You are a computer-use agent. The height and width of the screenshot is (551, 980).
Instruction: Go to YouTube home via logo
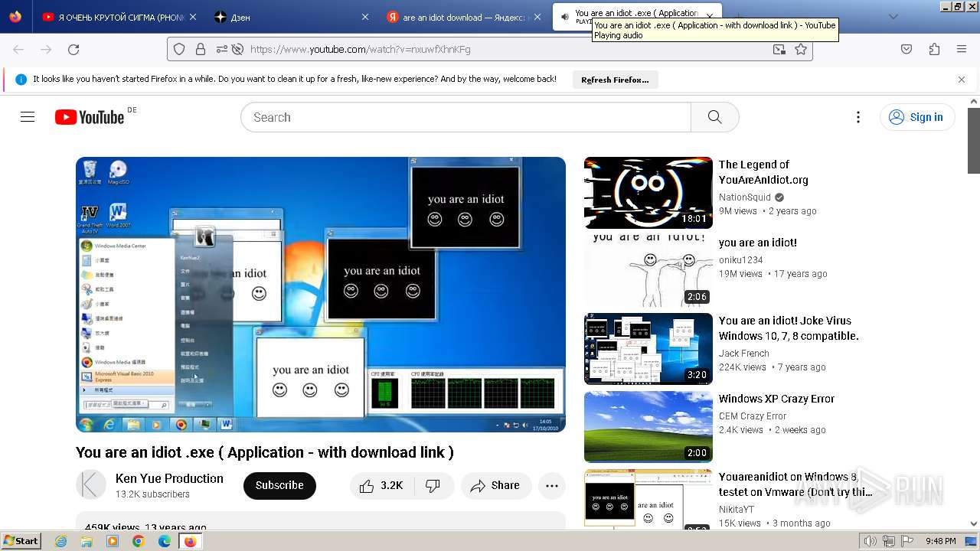(90, 117)
